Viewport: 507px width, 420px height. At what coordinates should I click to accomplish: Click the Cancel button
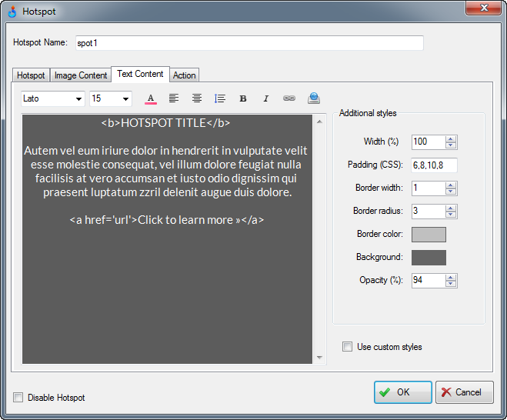point(465,392)
